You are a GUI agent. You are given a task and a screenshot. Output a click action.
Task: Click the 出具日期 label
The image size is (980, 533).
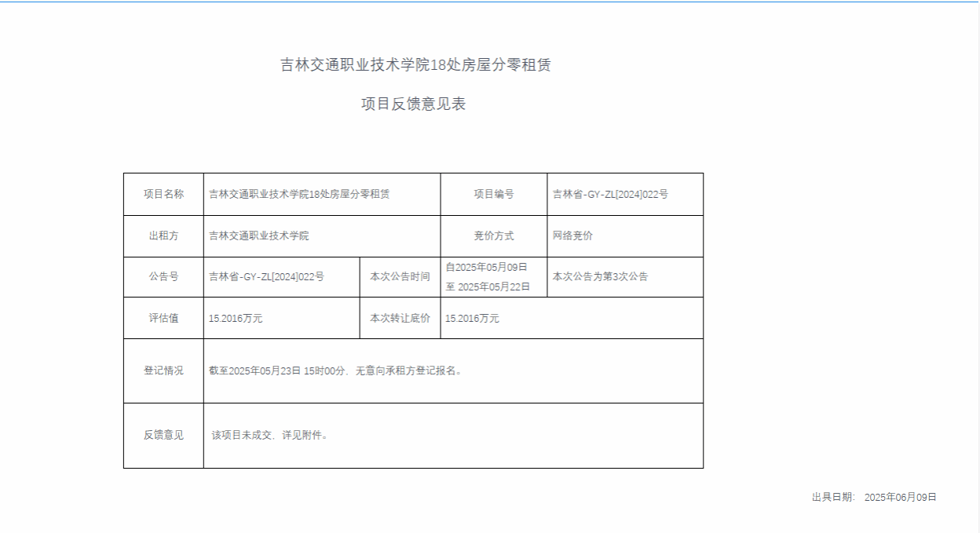(x=833, y=497)
